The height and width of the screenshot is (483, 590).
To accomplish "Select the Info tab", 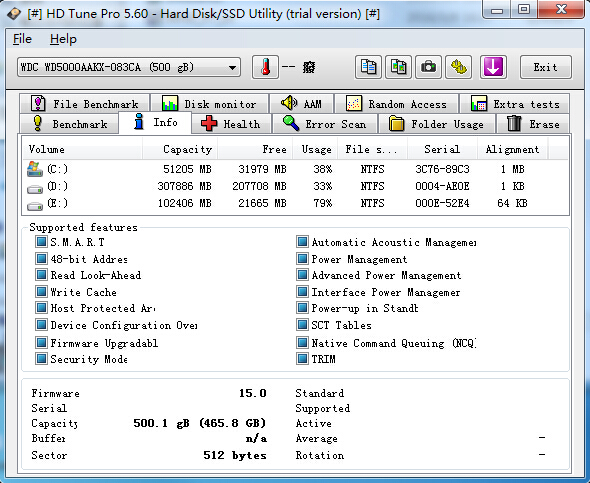I will (x=155, y=122).
